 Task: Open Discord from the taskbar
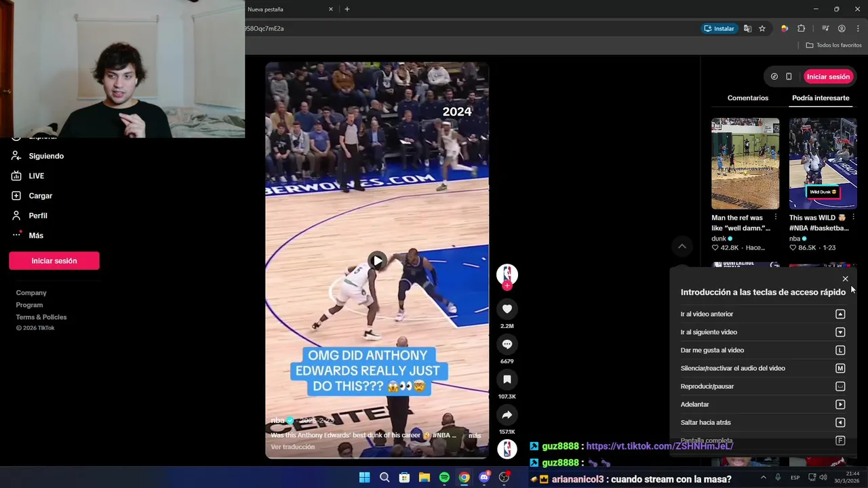pos(484,477)
